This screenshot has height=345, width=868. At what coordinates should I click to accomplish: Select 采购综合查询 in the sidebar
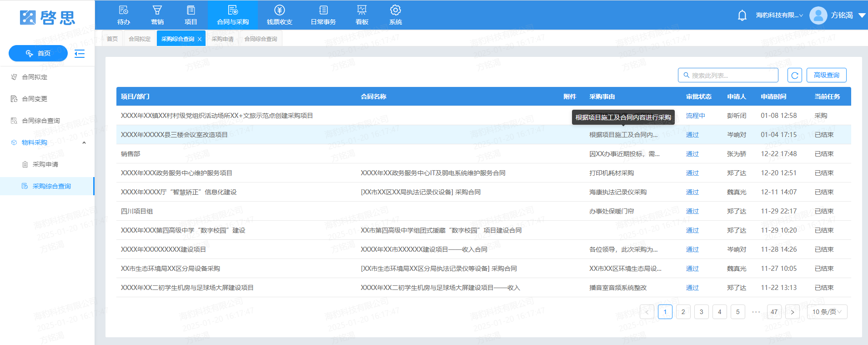point(47,186)
